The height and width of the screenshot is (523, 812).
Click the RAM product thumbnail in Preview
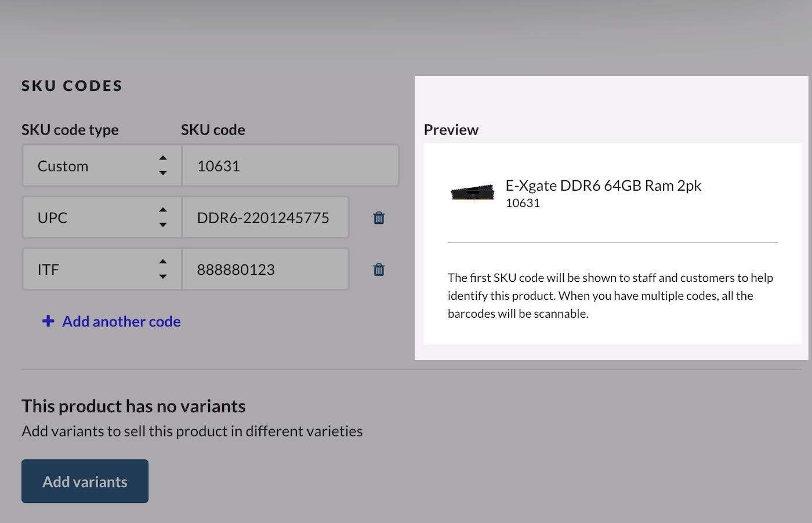(473, 193)
